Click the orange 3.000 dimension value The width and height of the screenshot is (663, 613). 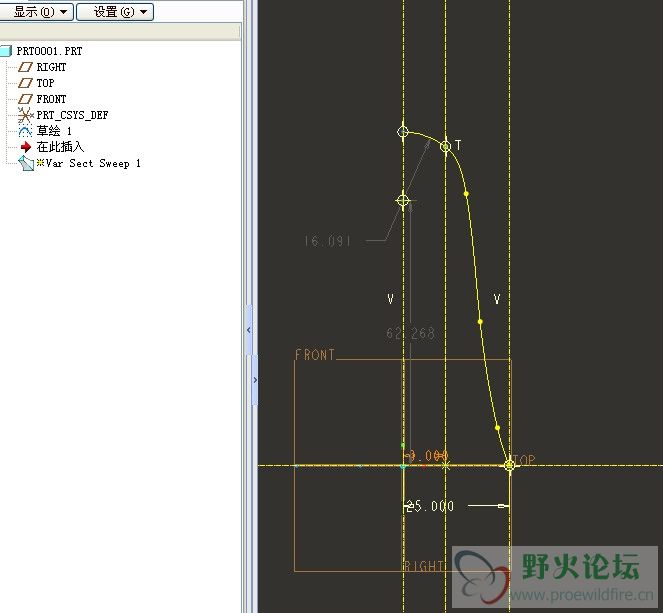pyautogui.click(x=428, y=456)
